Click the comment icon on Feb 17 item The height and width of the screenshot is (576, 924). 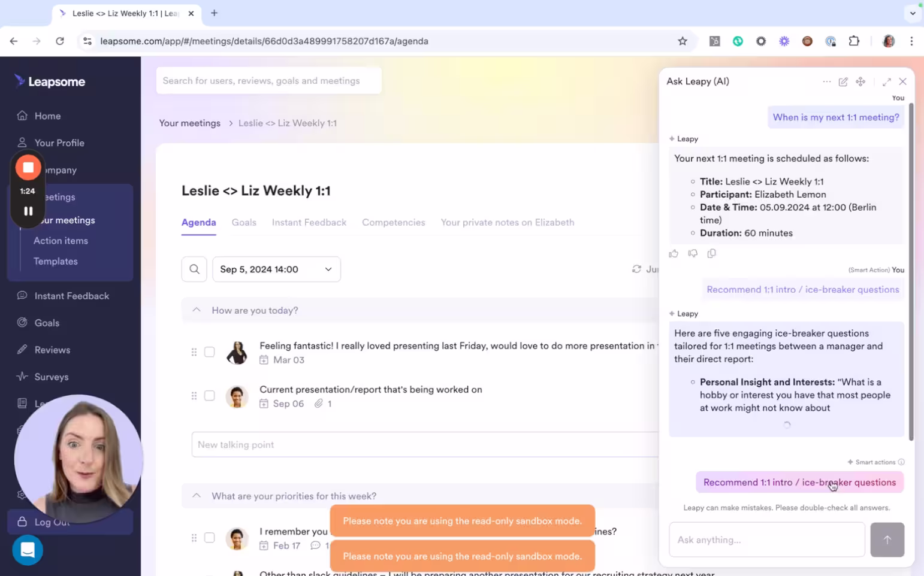(315, 545)
